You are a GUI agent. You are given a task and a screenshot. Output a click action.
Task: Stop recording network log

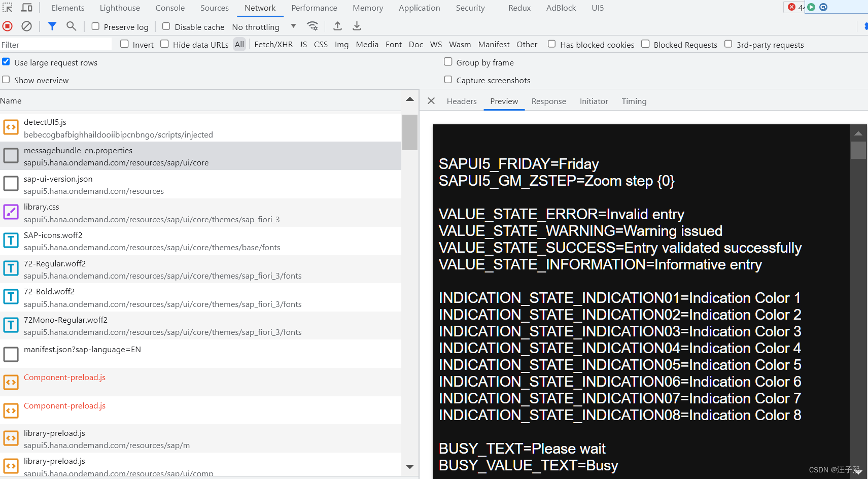point(8,26)
